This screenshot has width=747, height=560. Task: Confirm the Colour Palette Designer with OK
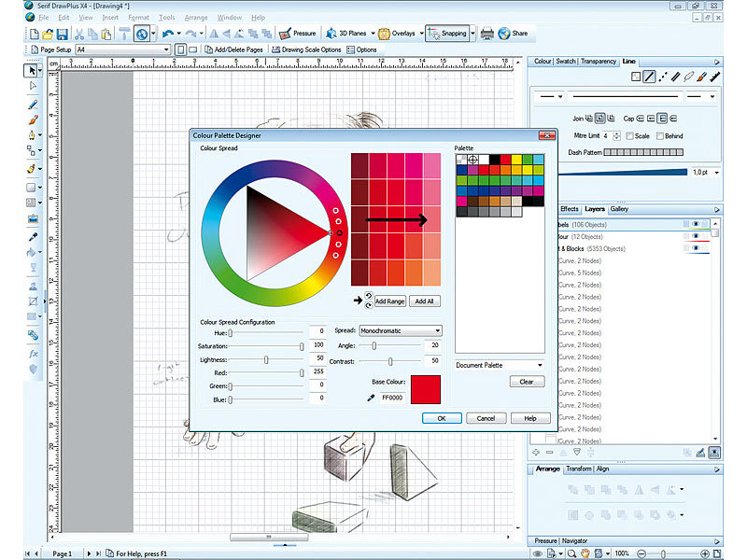click(x=441, y=417)
